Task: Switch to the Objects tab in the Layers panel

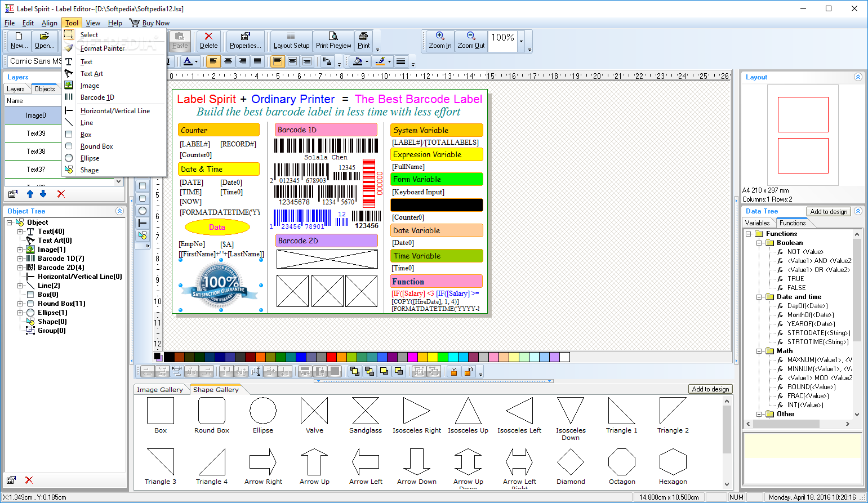Action: coord(44,89)
